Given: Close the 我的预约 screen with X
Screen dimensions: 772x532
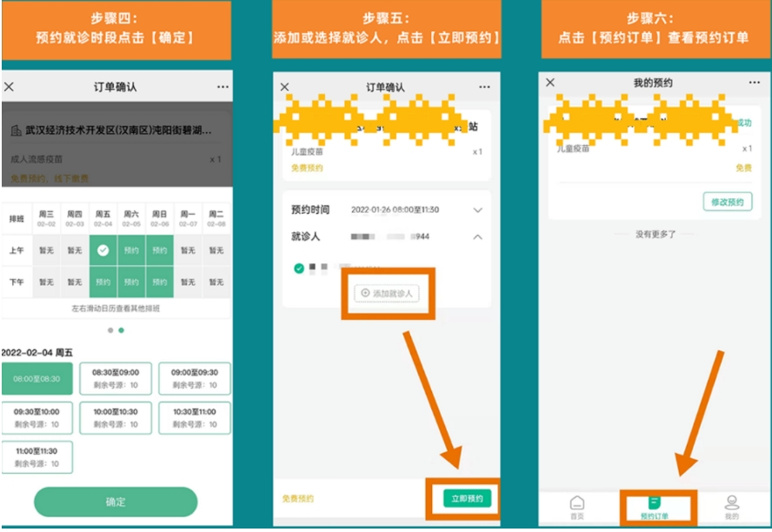Looking at the screenshot, I should (x=550, y=83).
